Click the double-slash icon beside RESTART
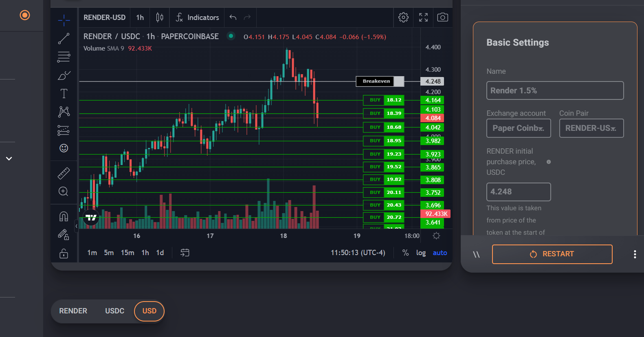644x337 pixels. (476, 254)
